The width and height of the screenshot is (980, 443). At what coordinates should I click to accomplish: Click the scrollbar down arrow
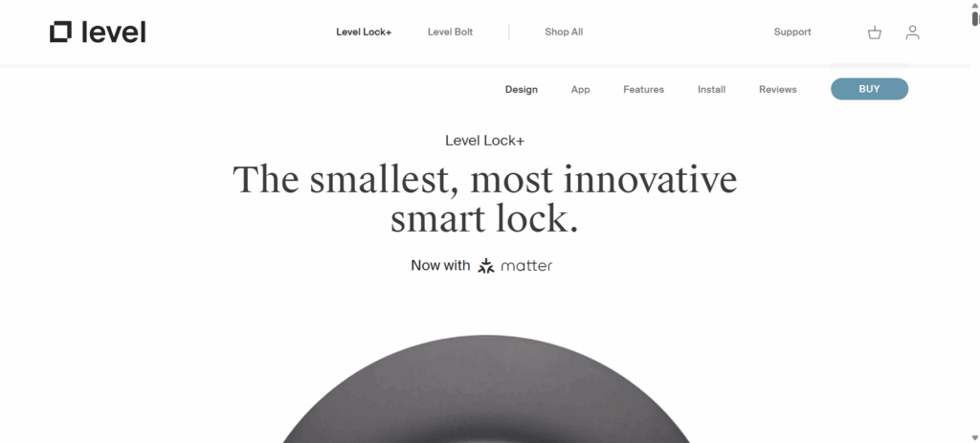click(x=975, y=438)
